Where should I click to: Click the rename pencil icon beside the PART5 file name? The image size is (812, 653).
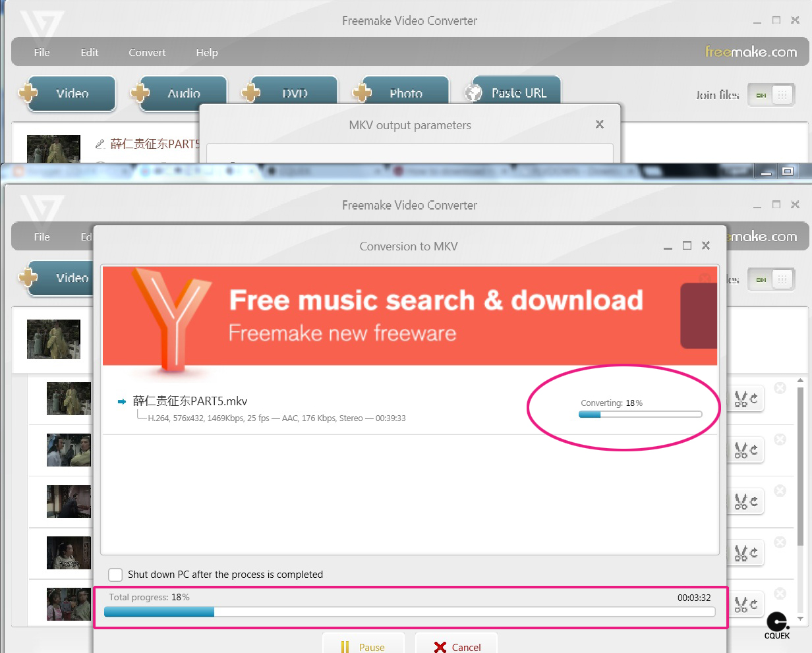coord(100,144)
